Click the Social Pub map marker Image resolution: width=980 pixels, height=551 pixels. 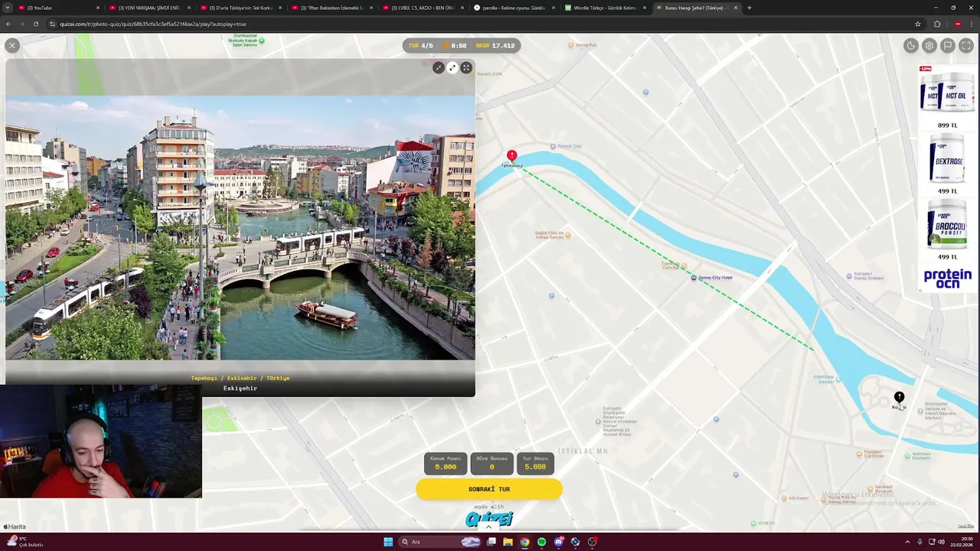(571, 45)
